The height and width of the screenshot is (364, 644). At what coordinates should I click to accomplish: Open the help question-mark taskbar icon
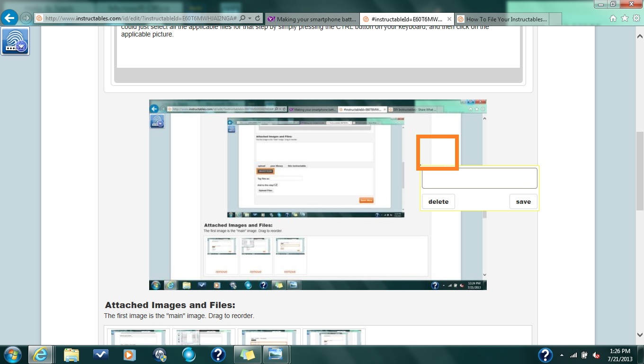218,355
